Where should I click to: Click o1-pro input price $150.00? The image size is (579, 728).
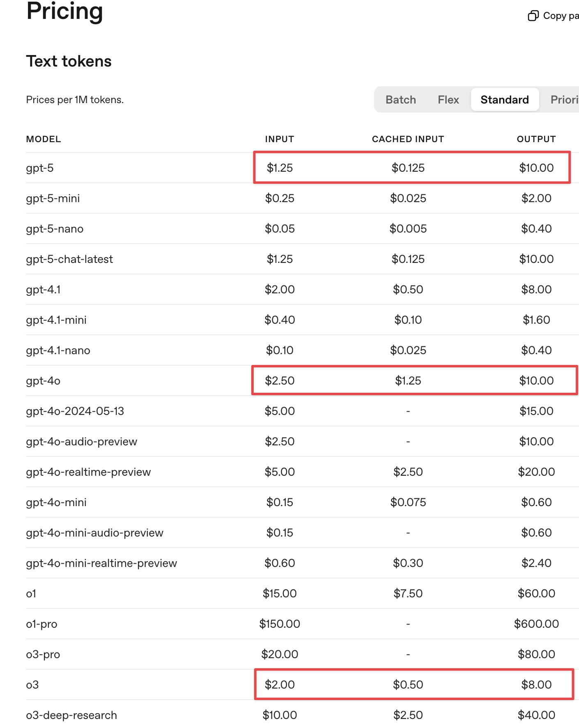tap(280, 624)
